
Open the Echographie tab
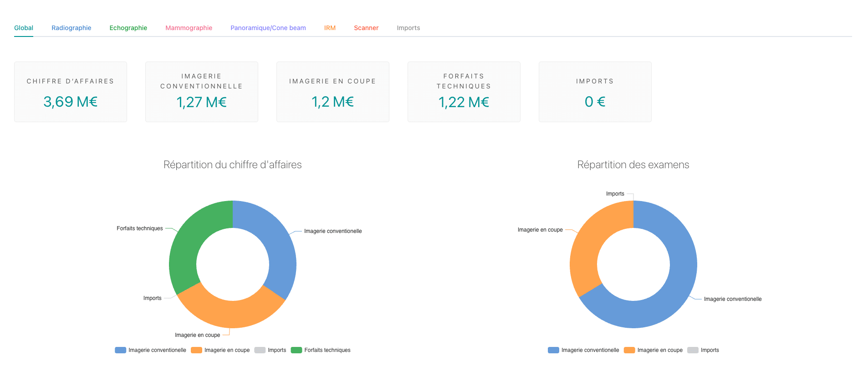pyautogui.click(x=128, y=28)
